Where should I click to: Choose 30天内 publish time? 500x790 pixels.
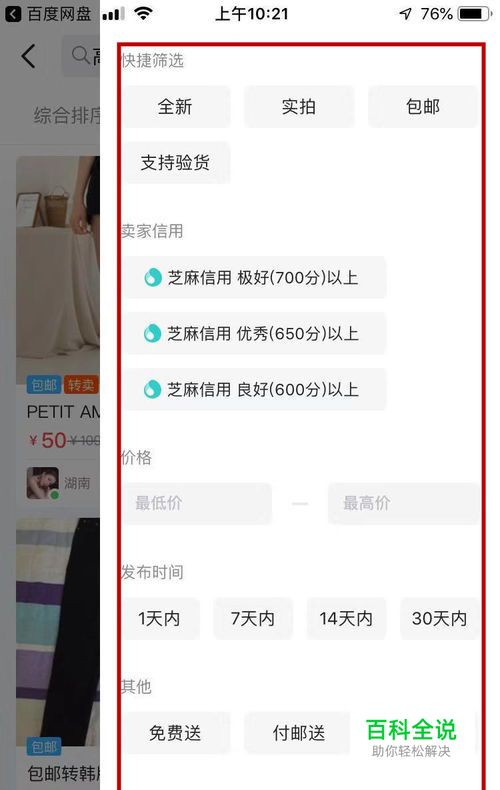(x=439, y=618)
